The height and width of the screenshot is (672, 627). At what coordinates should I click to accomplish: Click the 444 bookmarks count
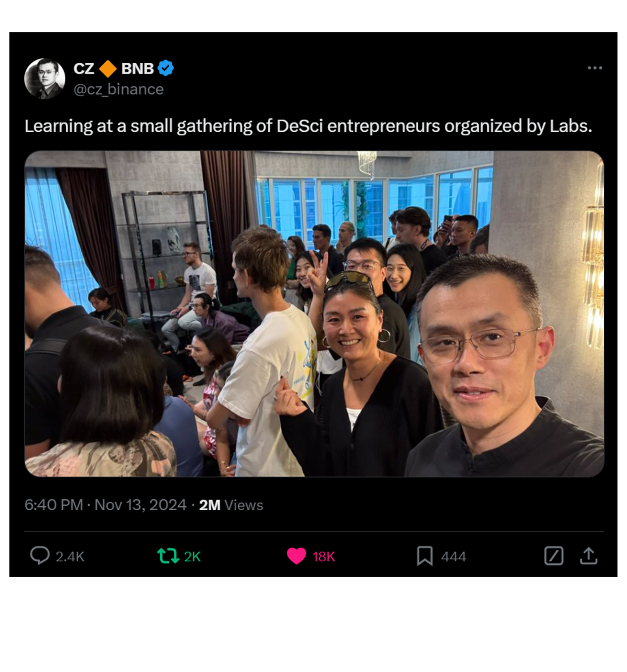coord(454,556)
